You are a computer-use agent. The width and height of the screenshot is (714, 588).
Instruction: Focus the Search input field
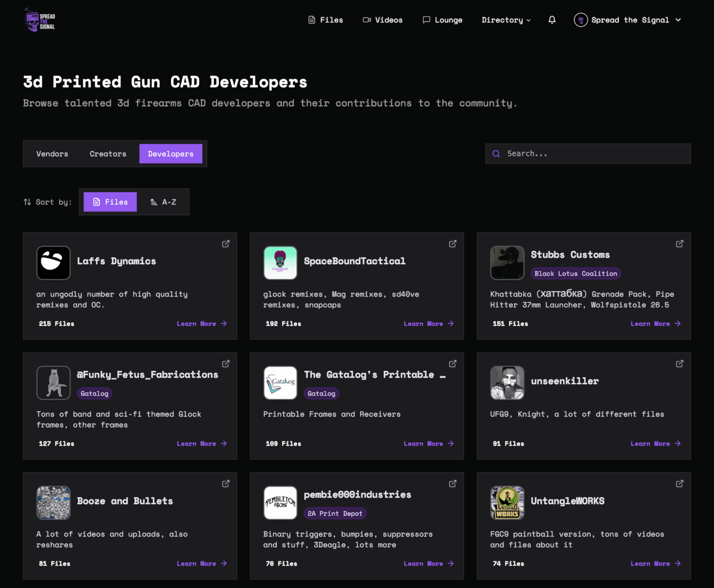[588, 154]
